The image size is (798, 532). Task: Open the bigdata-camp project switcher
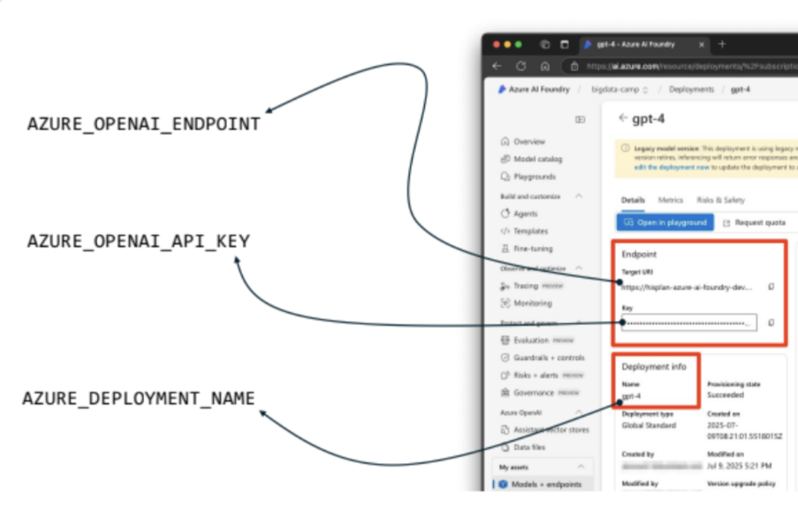(619, 89)
